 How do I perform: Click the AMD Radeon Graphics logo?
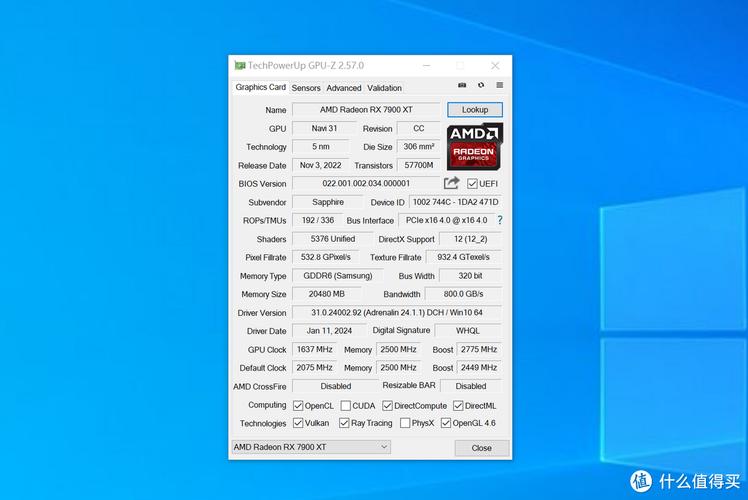(x=474, y=146)
